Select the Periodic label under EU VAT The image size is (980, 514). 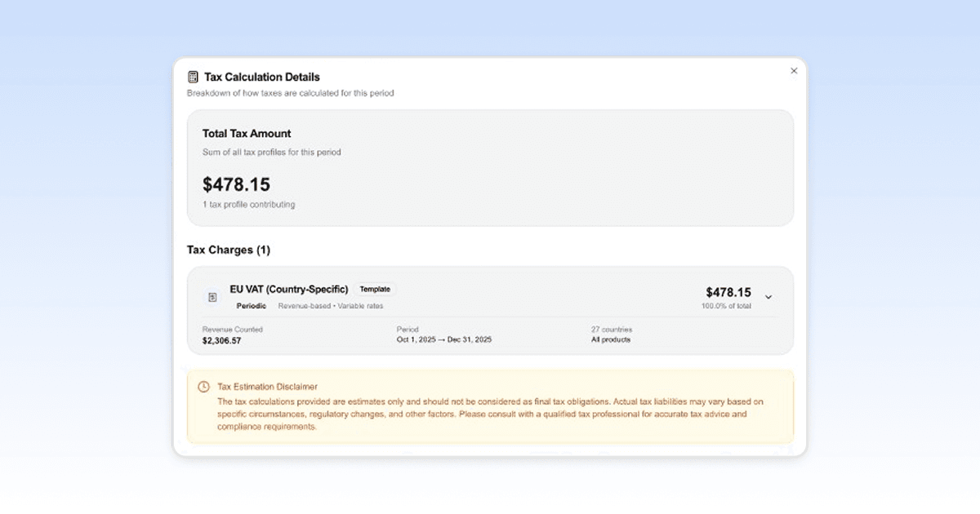(x=251, y=305)
